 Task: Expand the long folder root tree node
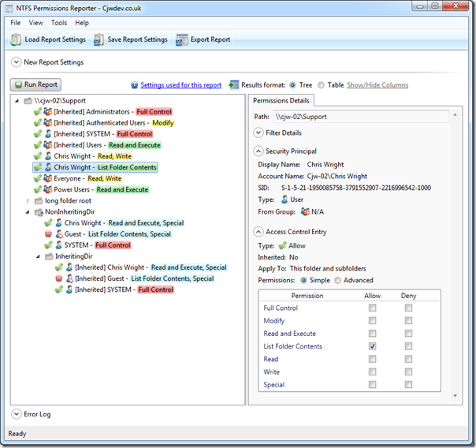point(28,201)
